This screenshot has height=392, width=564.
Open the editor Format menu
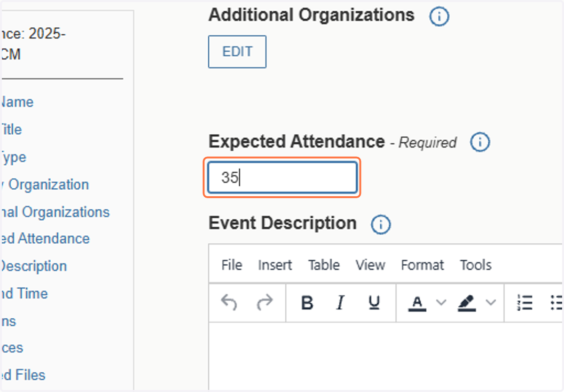pos(423,265)
